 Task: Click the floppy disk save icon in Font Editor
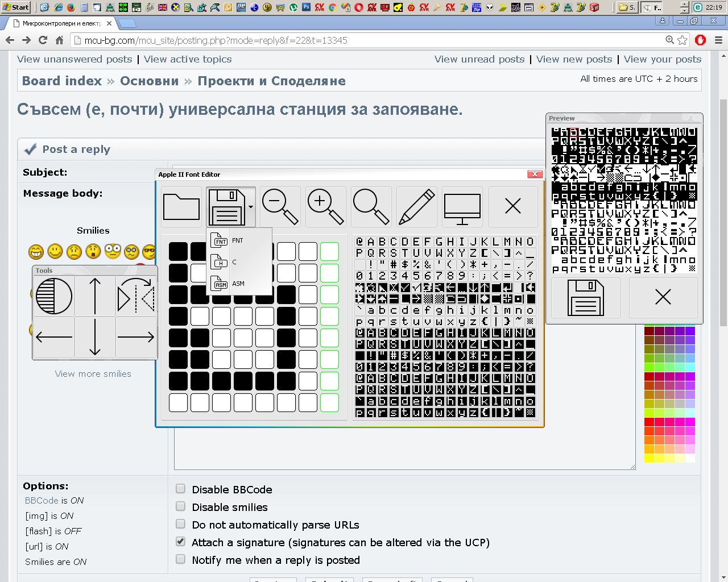227,206
